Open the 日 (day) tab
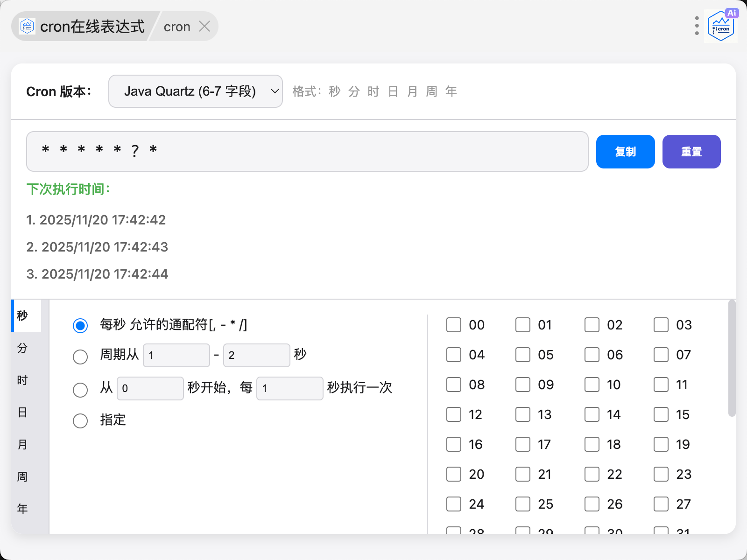 pyautogui.click(x=22, y=413)
